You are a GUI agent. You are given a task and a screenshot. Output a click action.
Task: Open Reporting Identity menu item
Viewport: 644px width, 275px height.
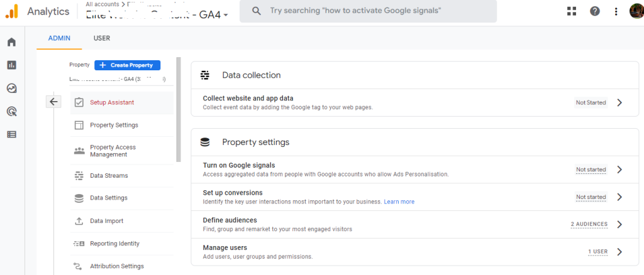point(121,244)
